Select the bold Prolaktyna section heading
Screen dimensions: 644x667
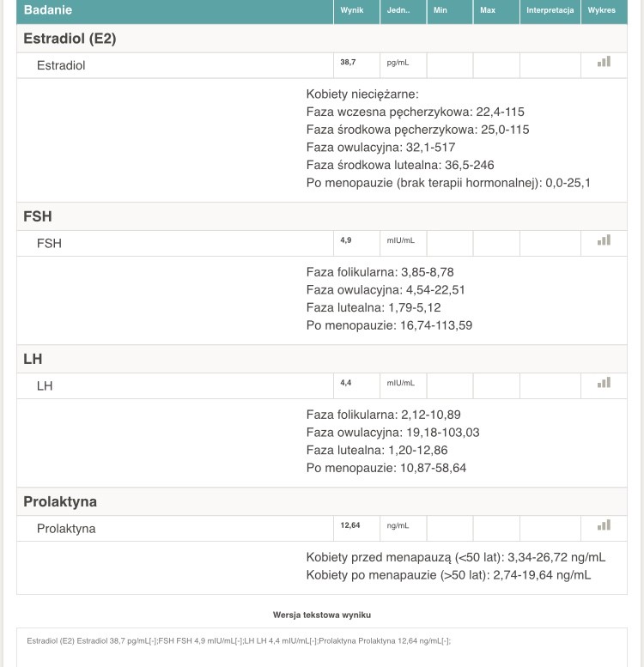[60, 501]
